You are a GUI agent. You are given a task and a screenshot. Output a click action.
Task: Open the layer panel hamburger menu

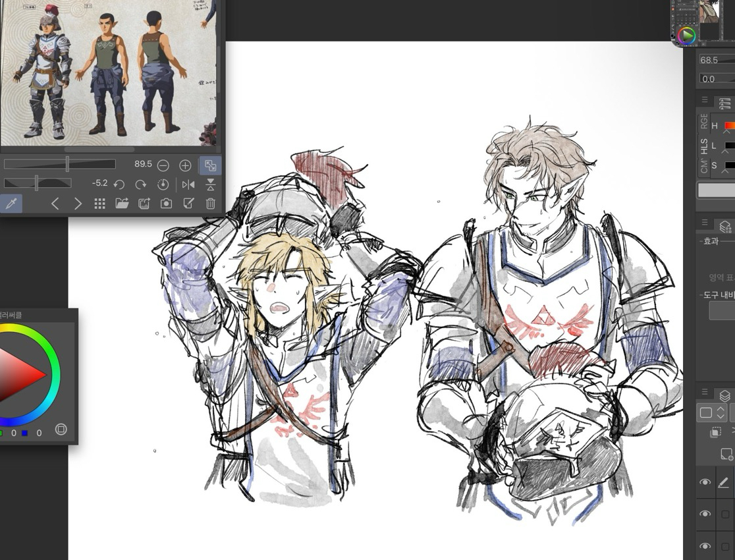704,393
